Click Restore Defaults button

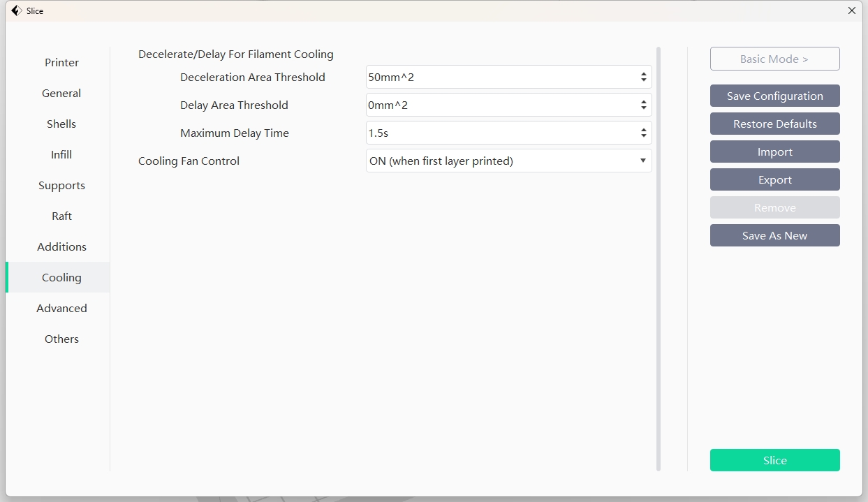[x=774, y=124]
